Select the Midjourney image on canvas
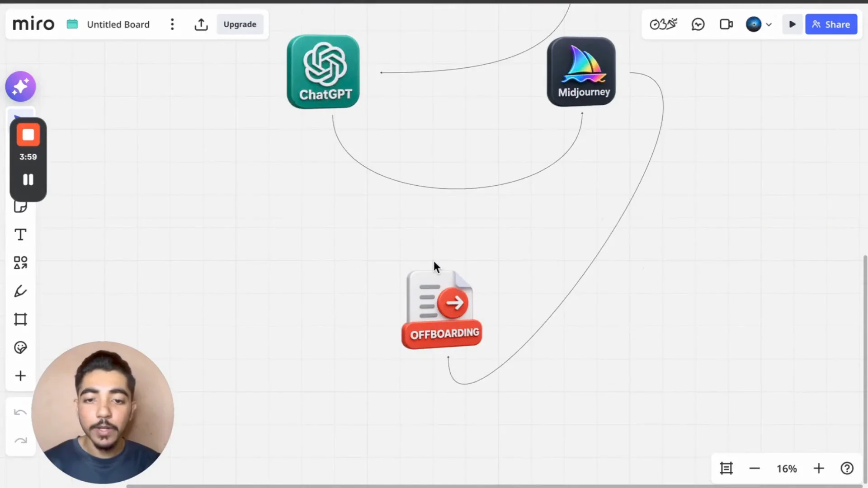This screenshot has width=868, height=488. coord(581,72)
